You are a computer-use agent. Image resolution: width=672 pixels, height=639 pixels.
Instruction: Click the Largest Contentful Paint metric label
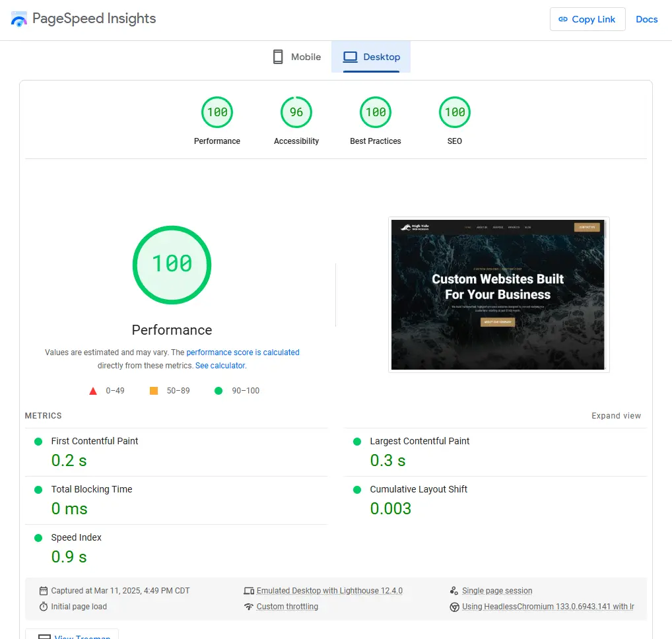point(420,441)
